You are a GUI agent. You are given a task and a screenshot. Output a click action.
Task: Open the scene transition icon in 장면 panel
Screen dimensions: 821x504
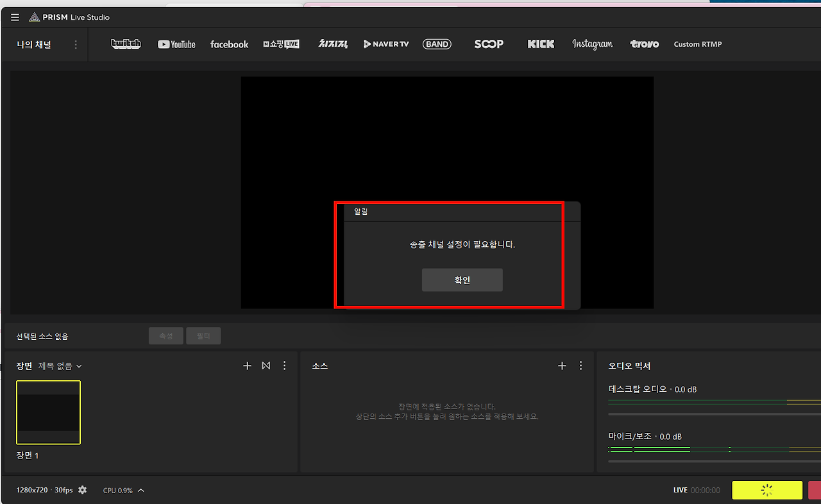(x=266, y=365)
